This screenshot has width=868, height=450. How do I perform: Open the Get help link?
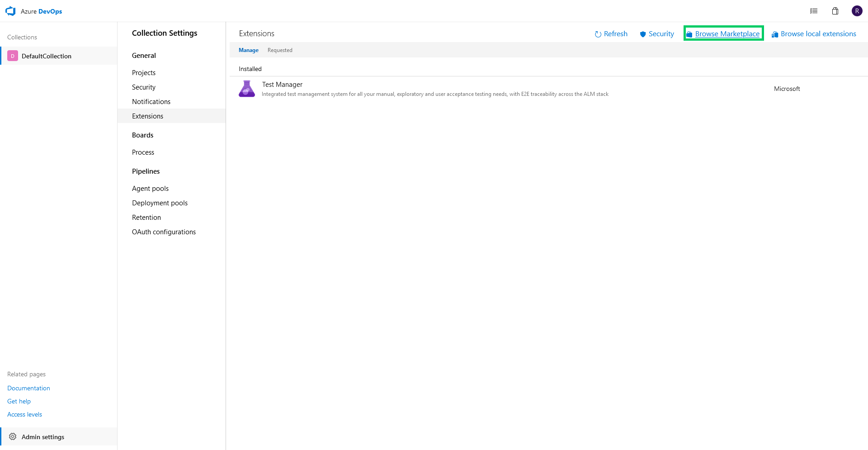19,401
